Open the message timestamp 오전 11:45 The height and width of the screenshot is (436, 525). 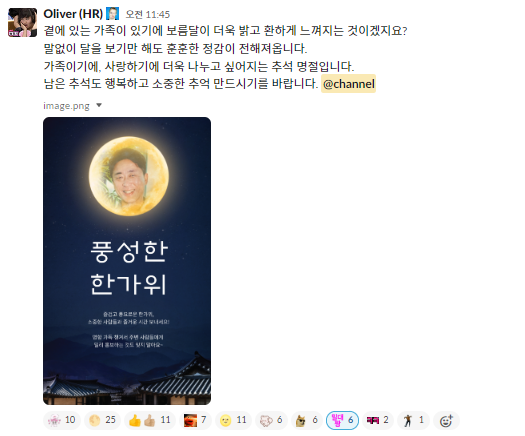pos(148,14)
